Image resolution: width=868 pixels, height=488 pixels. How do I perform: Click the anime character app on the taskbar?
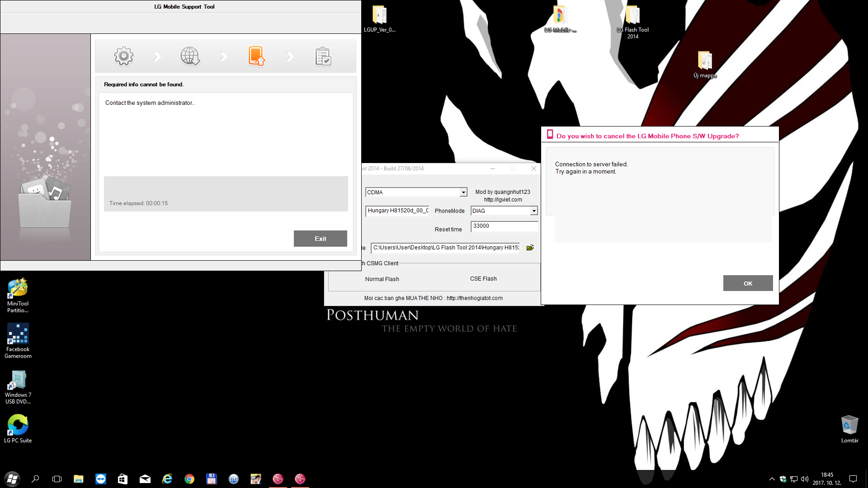coord(256,479)
